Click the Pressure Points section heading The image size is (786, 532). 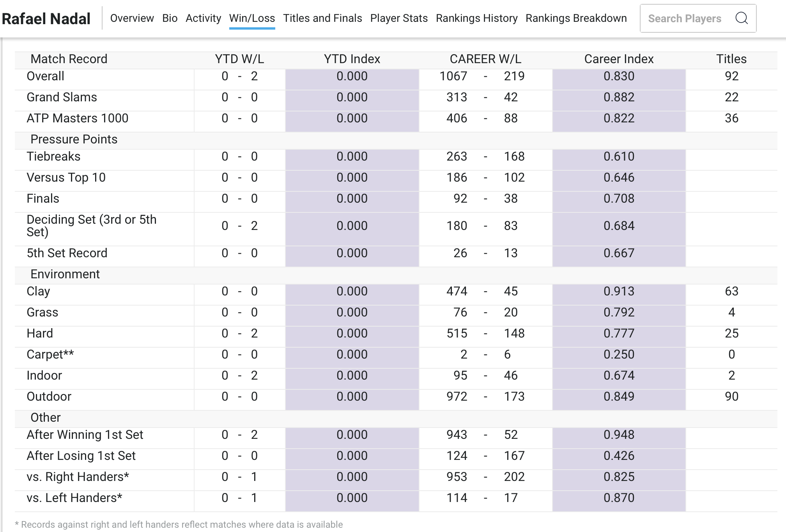(74, 139)
